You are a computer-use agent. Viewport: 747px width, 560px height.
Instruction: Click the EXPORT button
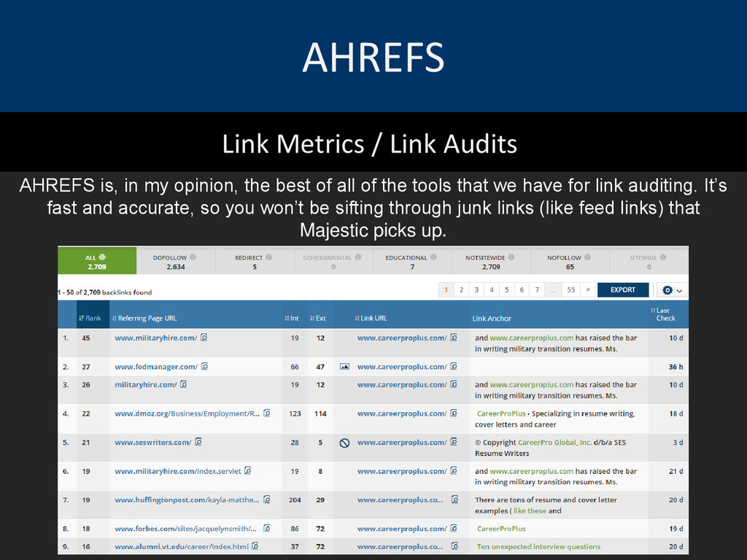coord(623,290)
